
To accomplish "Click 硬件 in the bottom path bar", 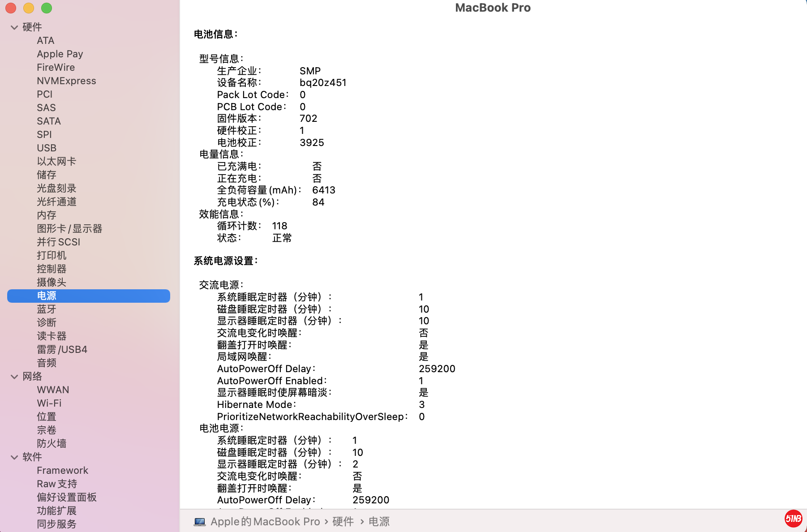I will (x=343, y=522).
